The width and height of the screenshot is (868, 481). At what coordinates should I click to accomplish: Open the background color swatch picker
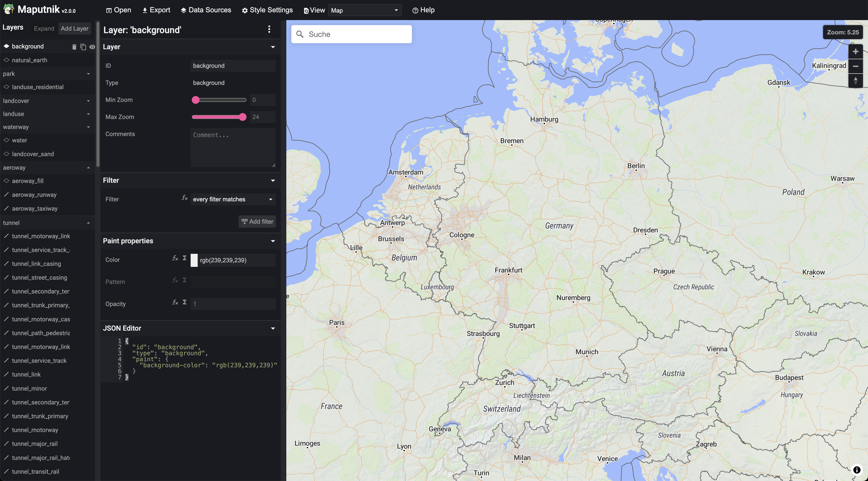tap(194, 260)
